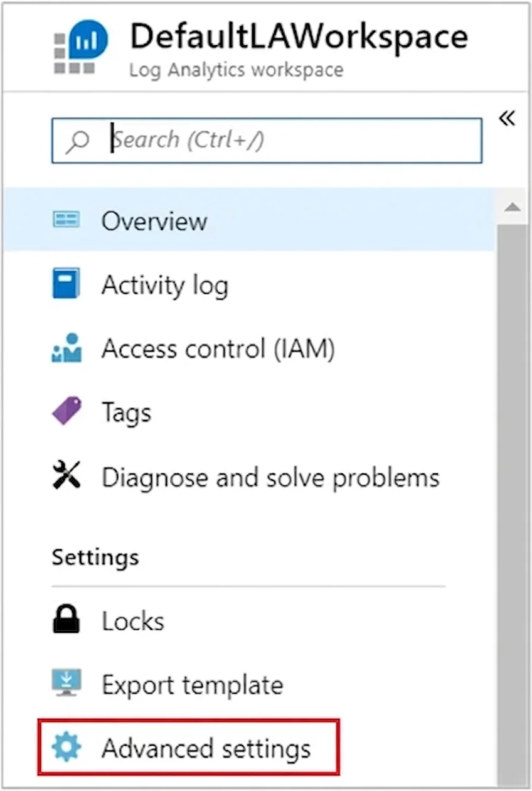Click the purple Tags icon
Screen dimensions: 532x791
click(66, 411)
